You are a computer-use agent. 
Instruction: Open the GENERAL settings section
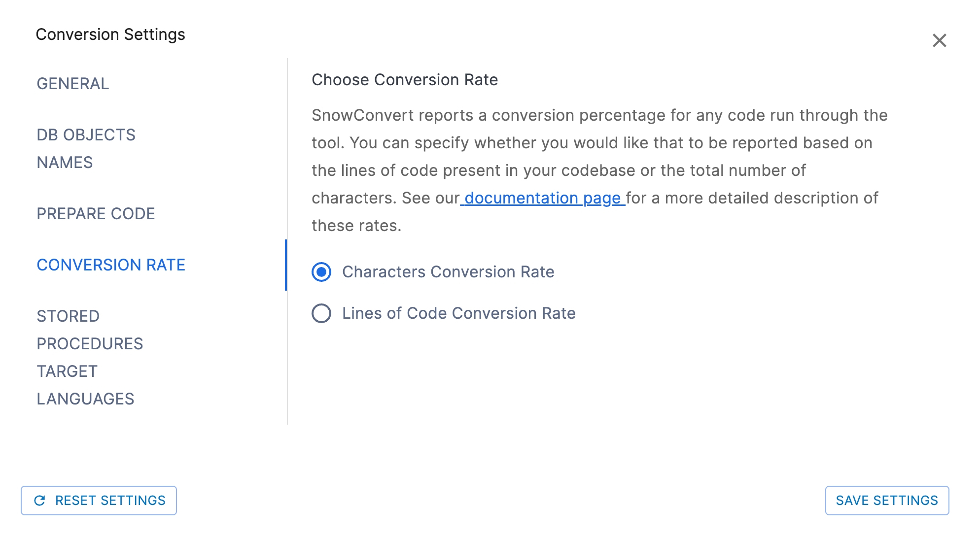73,84
